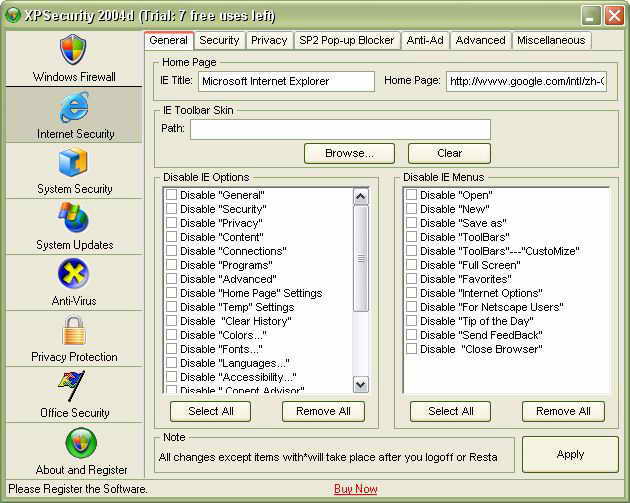Toggle Disable "Clear History" checkbox

coord(172,321)
